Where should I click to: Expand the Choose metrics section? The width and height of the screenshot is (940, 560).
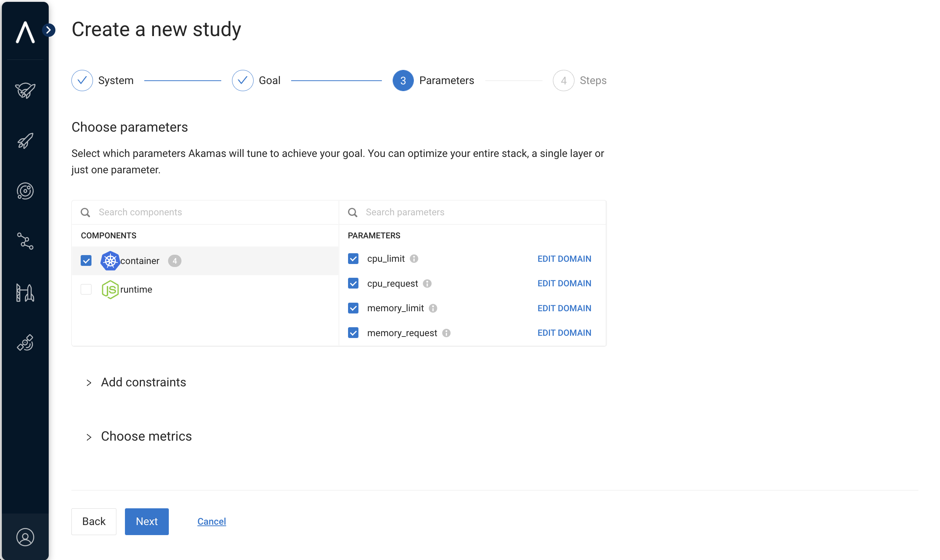tap(147, 437)
